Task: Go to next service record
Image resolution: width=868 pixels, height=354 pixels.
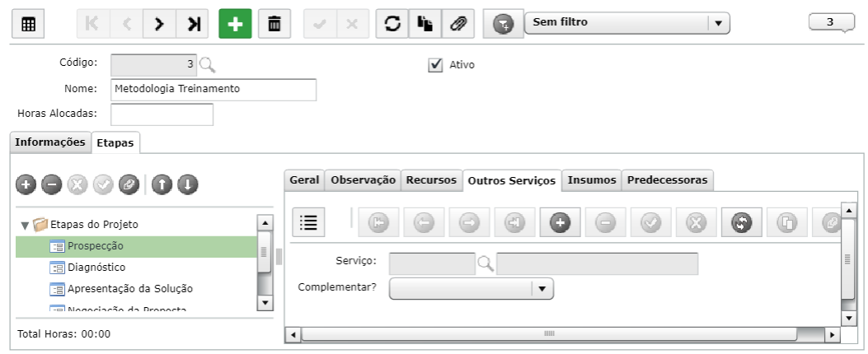Action: pos(469,222)
